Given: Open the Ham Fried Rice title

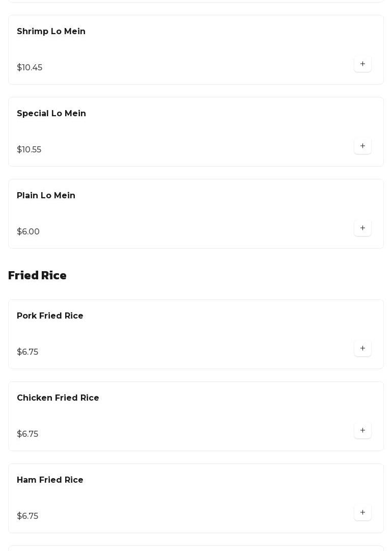Looking at the screenshot, I should coord(50,480).
